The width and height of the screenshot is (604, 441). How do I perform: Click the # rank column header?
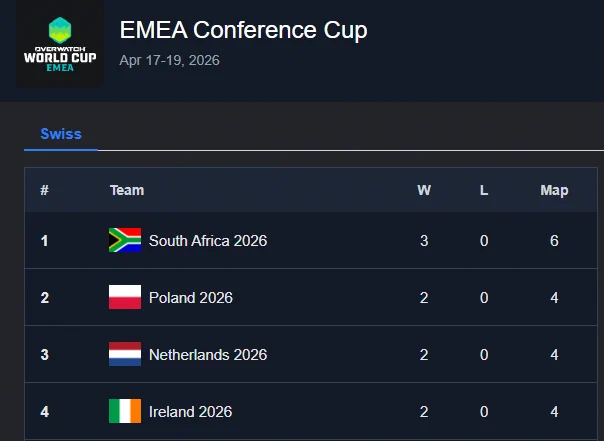(44, 190)
